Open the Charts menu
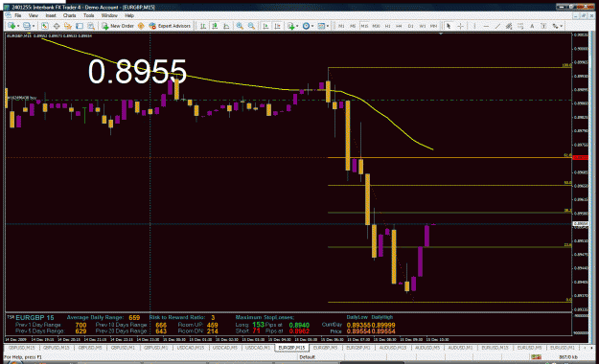 click(70, 15)
